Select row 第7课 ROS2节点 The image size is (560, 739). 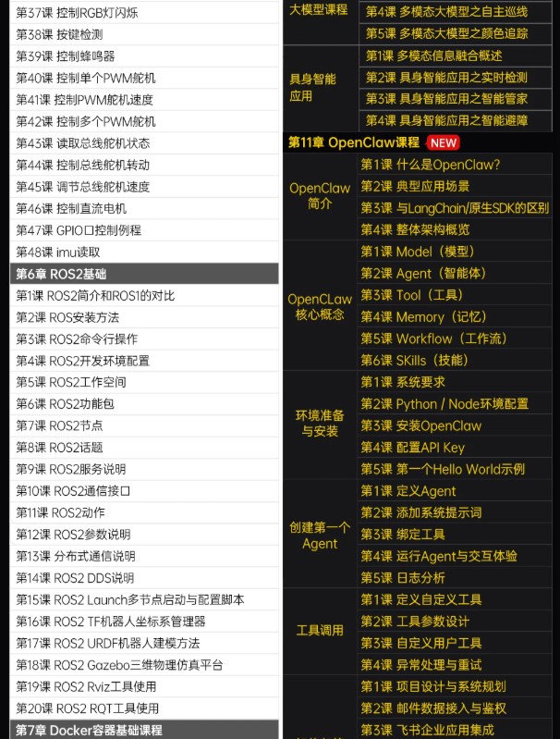pos(144,425)
